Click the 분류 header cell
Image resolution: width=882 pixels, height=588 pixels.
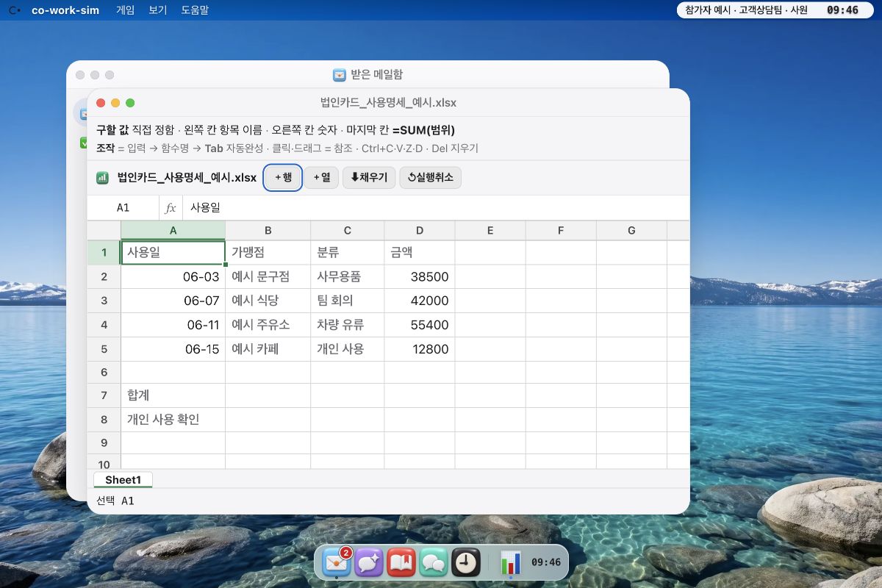(347, 253)
